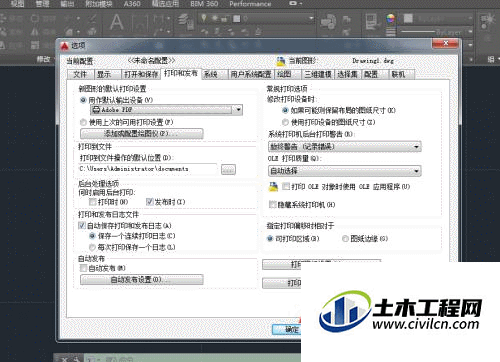
Task: Open the 选择集 tab
Action: (x=347, y=74)
